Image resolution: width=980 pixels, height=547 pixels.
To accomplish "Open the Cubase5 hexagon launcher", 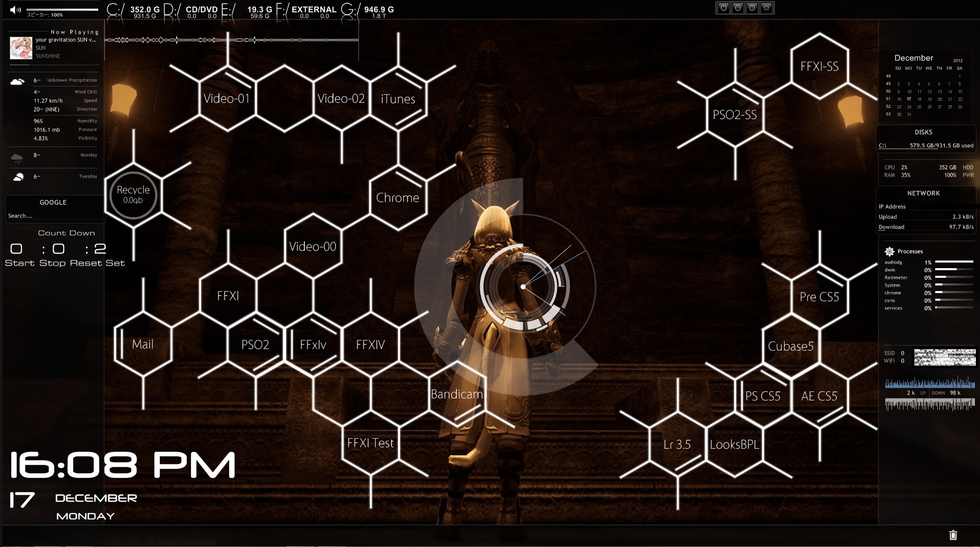I will (791, 346).
